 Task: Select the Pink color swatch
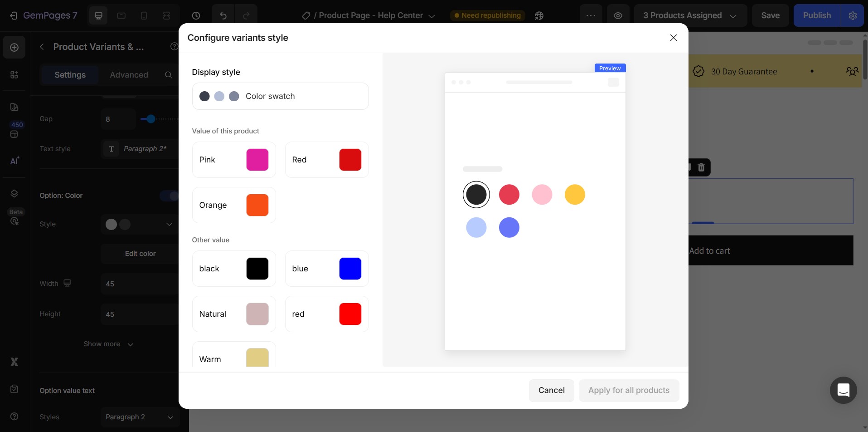257,159
